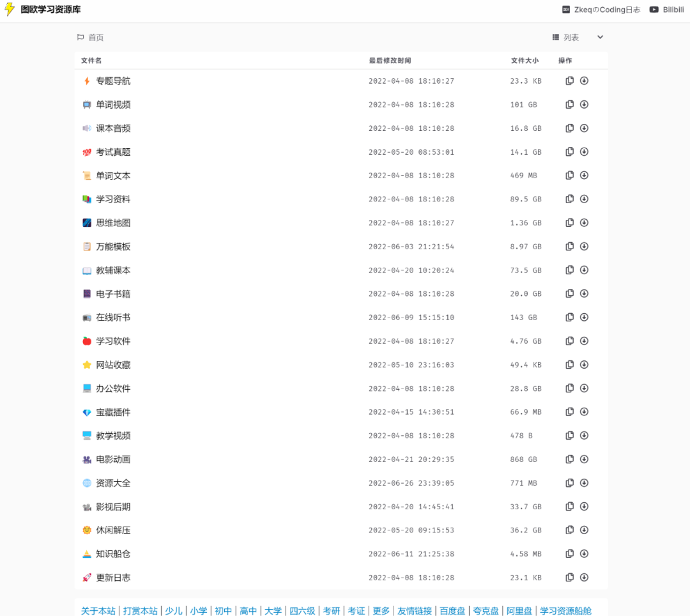Copy link of 教辅课本 row
Viewport: 690px width, 616px height.
[569, 270]
